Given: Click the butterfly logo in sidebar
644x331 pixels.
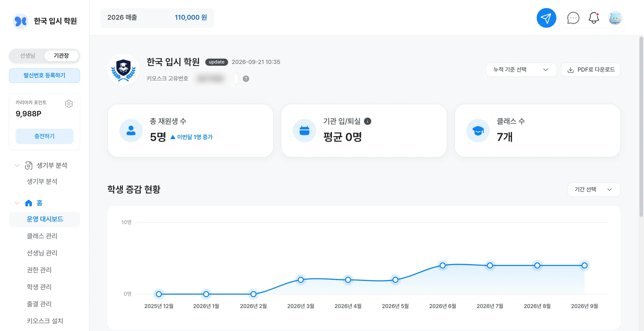Looking at the screenshot, I should point(21,21).
